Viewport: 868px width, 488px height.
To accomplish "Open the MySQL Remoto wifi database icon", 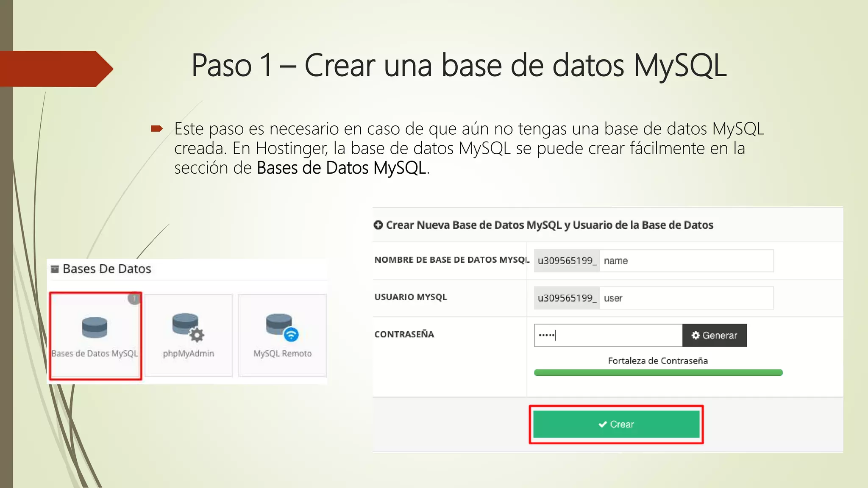I will point(282,327).
